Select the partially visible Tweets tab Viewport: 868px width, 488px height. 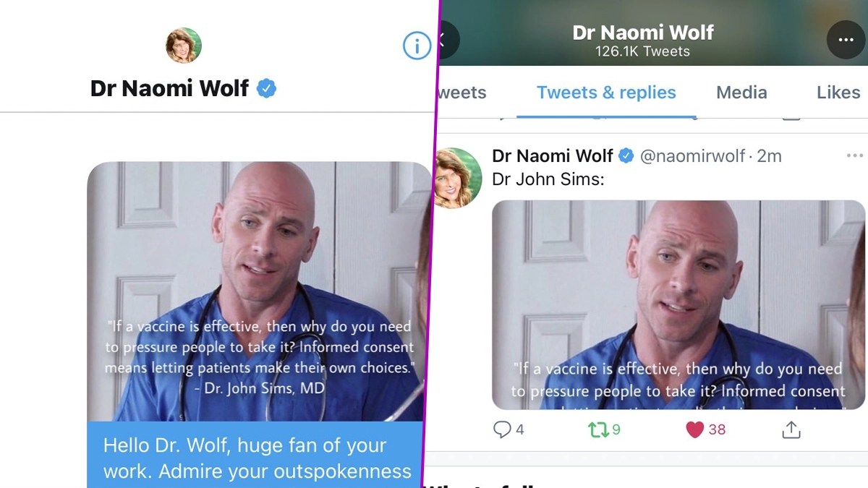[x=463, y=93]
